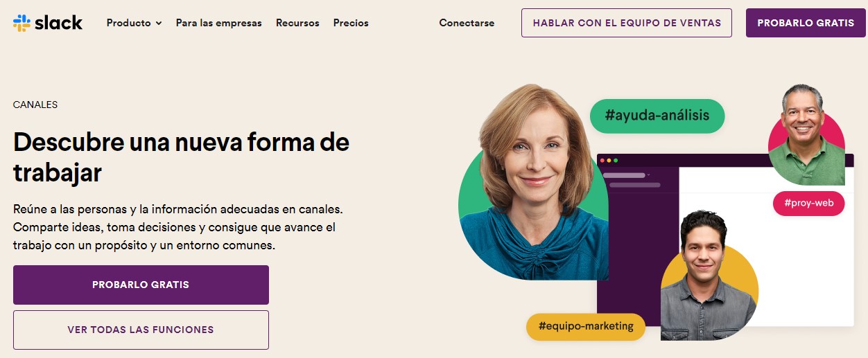
Task: Click Ver todas las funciones button
Action: tap(141, 330)
